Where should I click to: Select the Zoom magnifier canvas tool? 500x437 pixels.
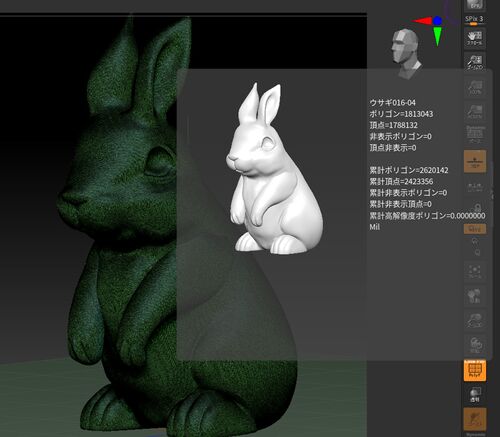(475, 62)
